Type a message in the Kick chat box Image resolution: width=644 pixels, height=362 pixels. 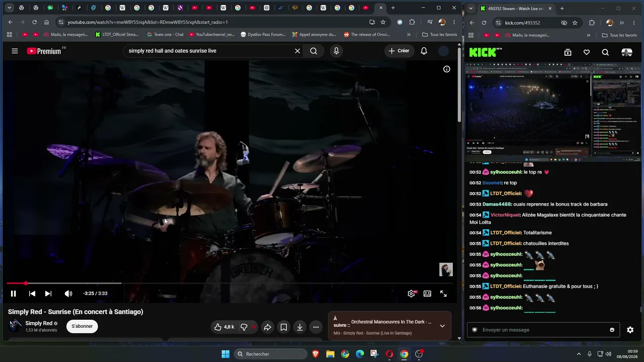pos(542,330)
